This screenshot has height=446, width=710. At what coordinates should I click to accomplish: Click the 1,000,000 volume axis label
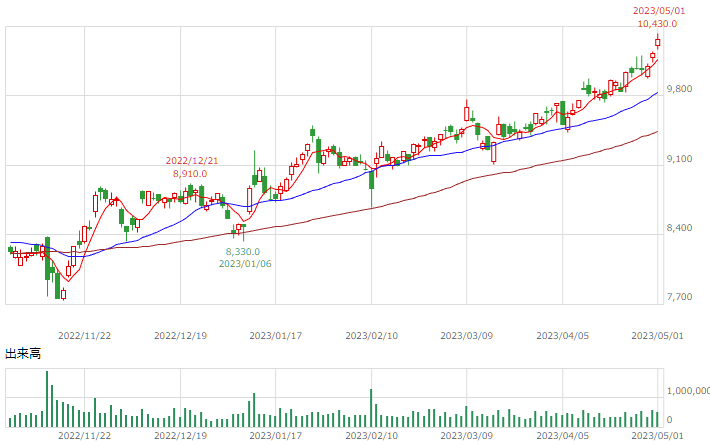pos(688,391)
